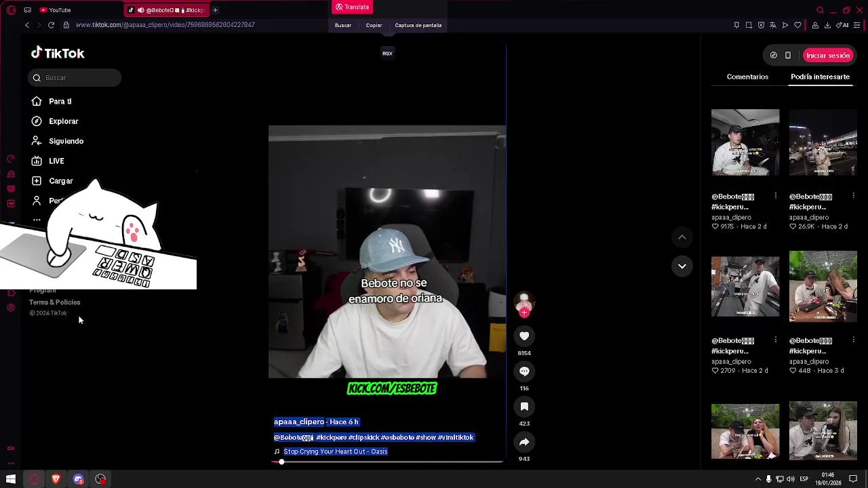This screenshot has width=868, height=488.
Task: Switch to the Podría interesarte tab
Action: [x=820, y=77]
